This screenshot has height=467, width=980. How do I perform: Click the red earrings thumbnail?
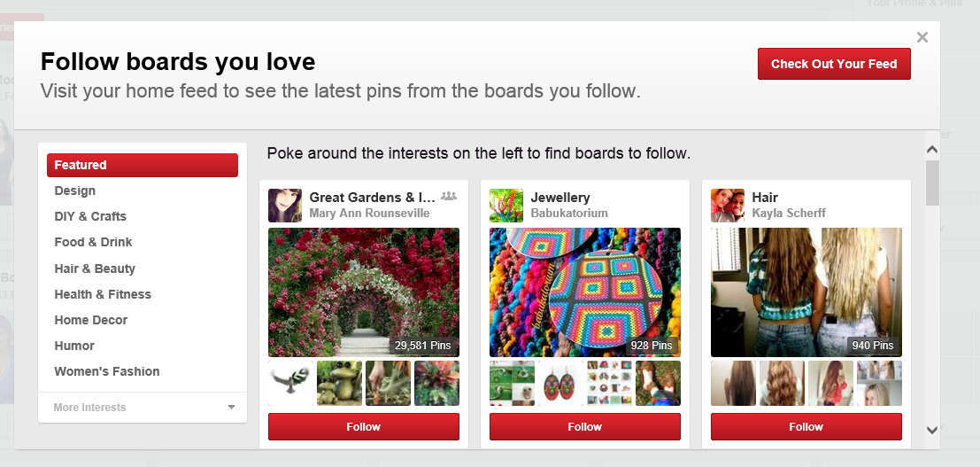tap(560, 383)
